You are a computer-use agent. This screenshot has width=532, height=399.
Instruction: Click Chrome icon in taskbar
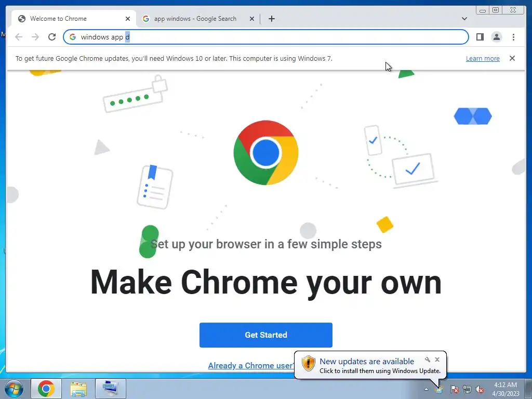coord(46,389)
